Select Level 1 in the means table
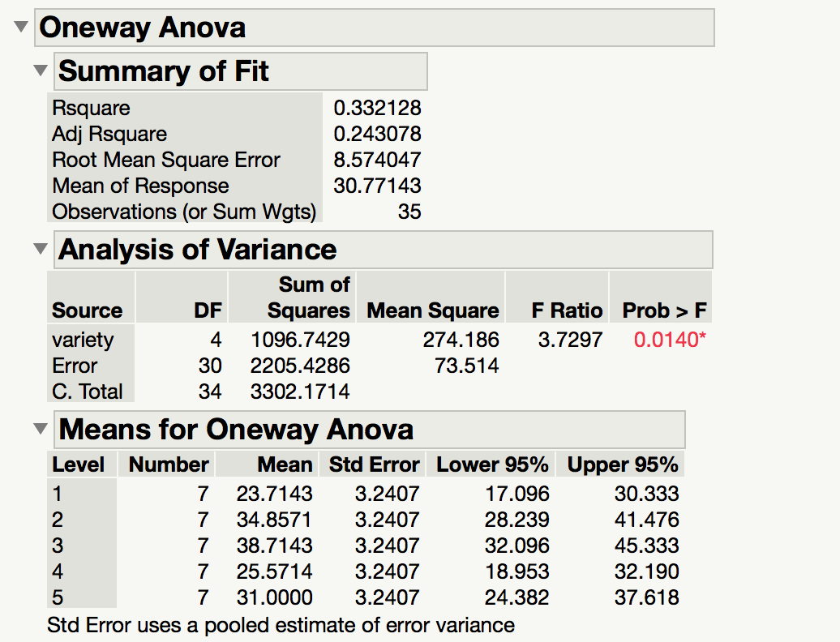The height and width of the screenshot is (642, 840). [57, 494]
